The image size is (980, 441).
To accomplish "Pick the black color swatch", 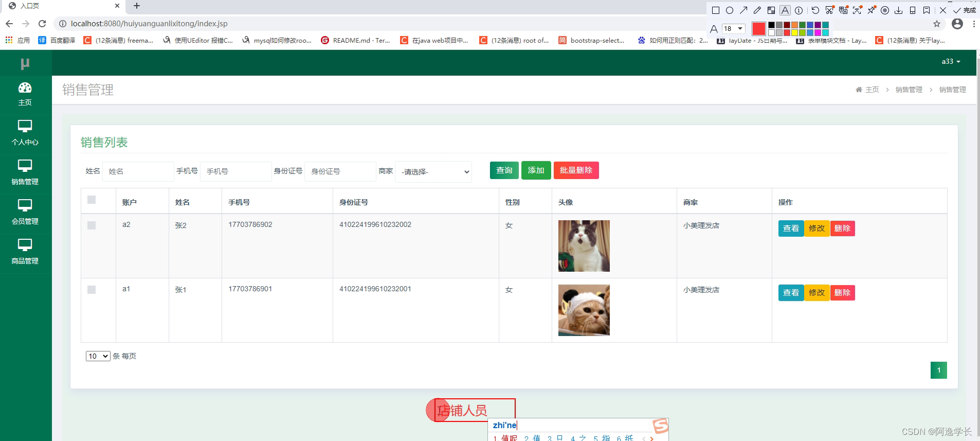I will coord(771,25).
